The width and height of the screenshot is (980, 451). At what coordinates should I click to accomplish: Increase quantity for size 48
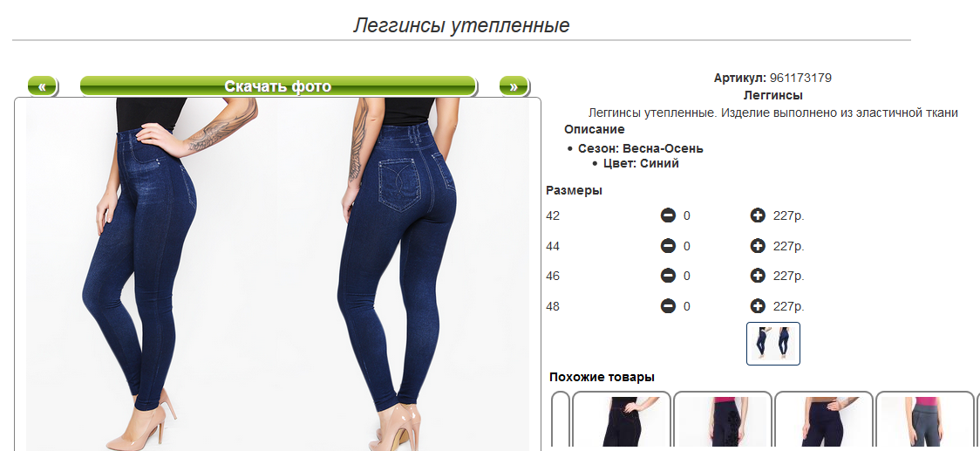click(758, 306)
